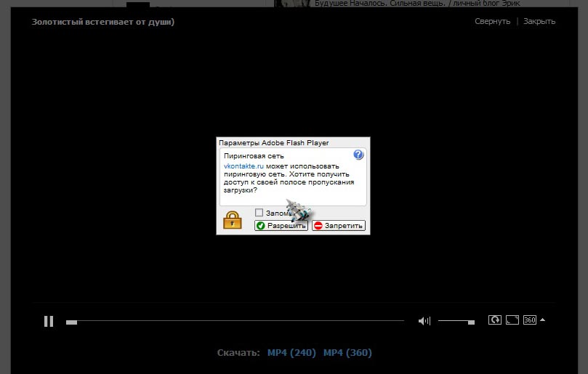Click the rotate video icon

[494, 320]
